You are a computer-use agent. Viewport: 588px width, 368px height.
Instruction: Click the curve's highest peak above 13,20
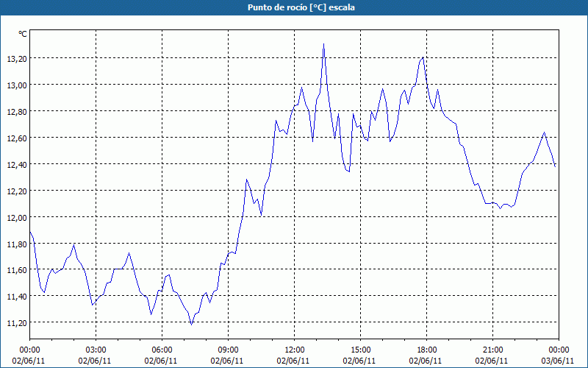tap(323, 44)
